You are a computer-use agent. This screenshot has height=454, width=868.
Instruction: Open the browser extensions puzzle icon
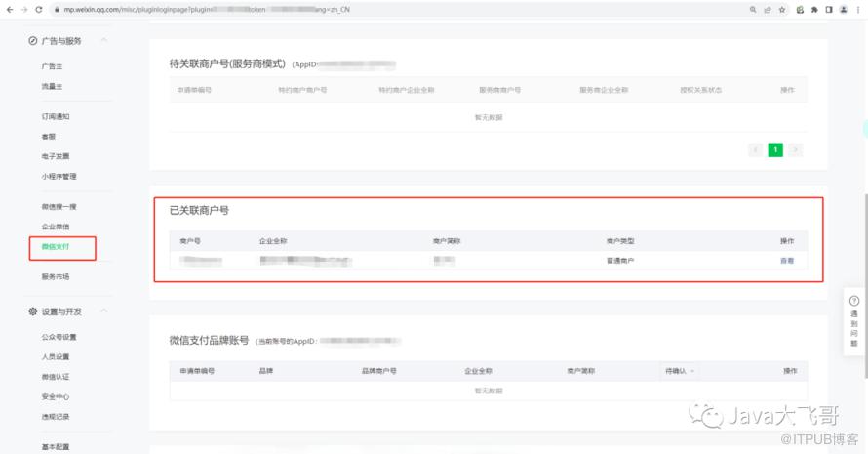pos(814,10)
